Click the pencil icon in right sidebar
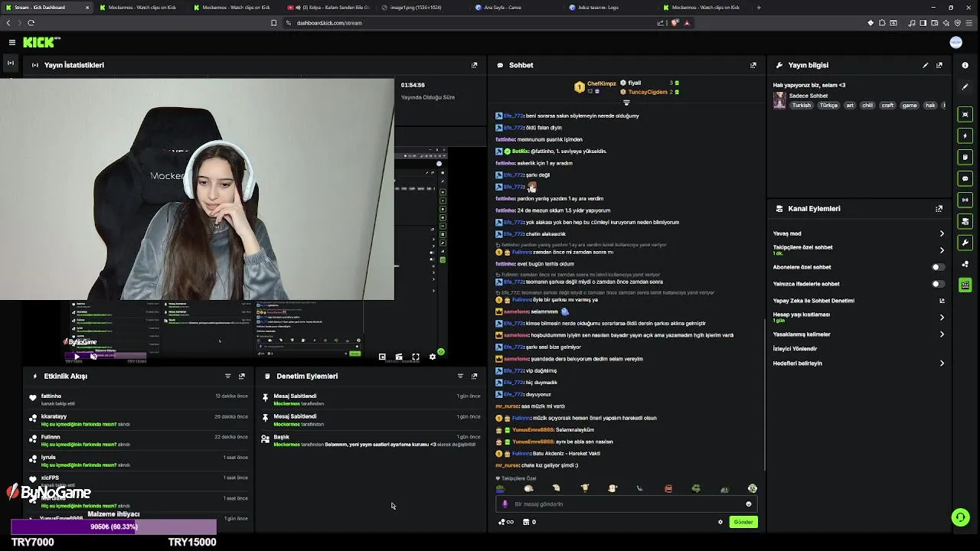Screen dimensions: 980x551 [965, 86]
